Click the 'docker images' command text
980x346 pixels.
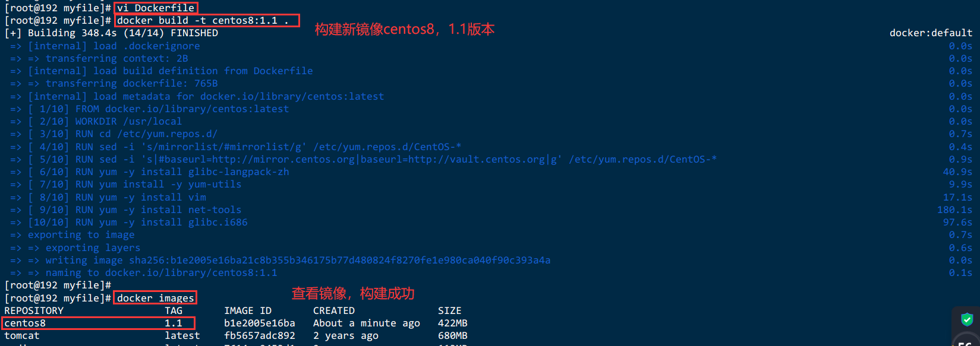(155, 298)
